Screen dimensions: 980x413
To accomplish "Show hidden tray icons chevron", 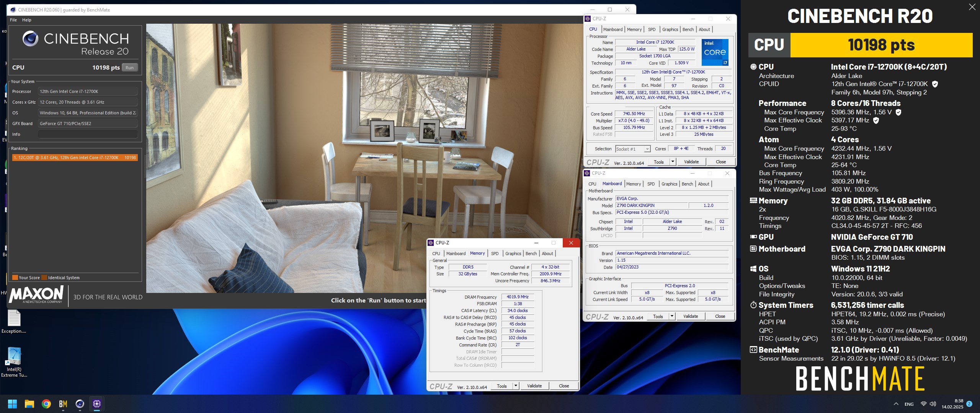I will point(896,404).
